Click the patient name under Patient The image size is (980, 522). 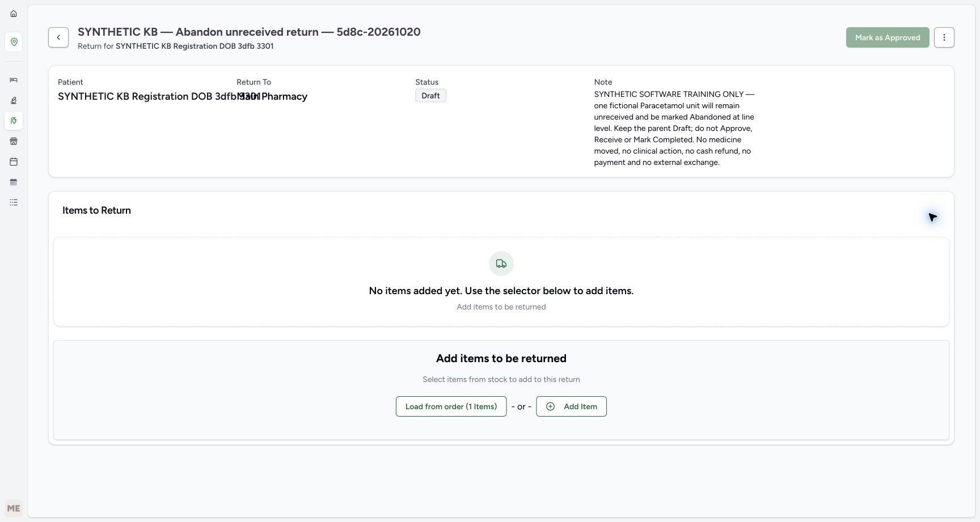[x=159, y=96]
